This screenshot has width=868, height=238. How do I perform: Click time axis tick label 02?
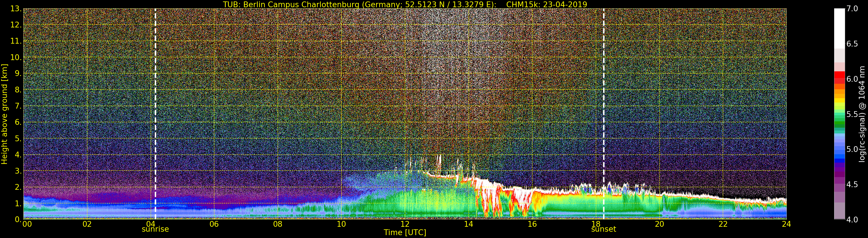[87, 224]
